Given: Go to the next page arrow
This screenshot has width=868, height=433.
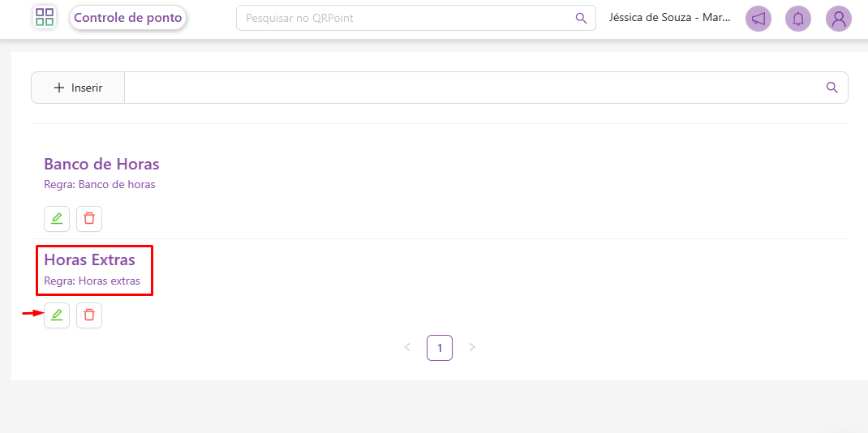Looking at the screenshot, I should point(472,348).
